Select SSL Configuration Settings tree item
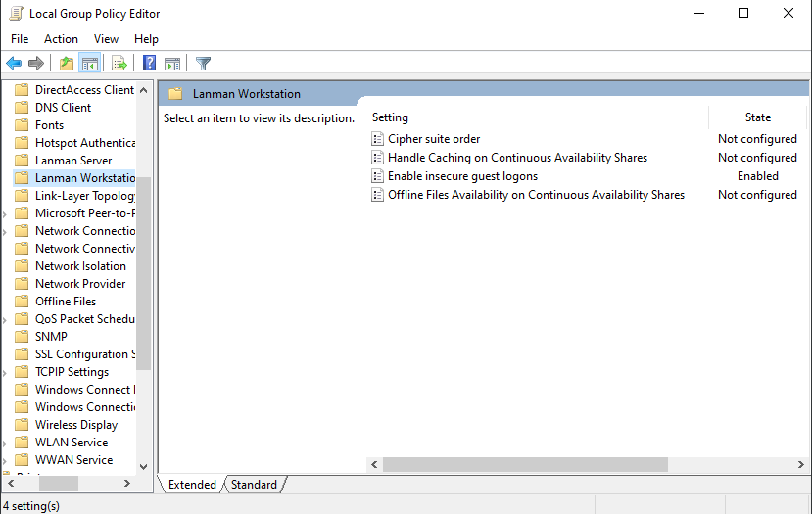812x514 pixels. (85, 354)
